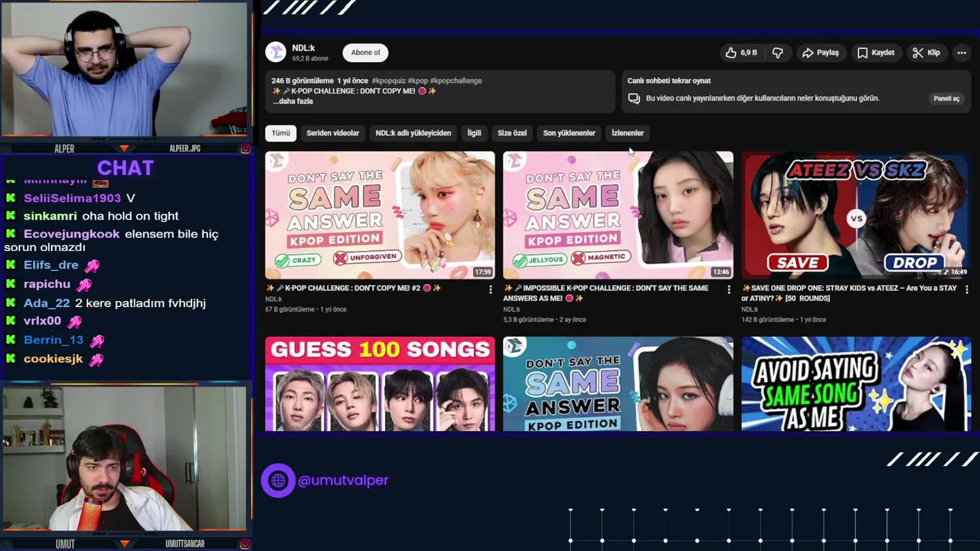The width and height of the screenshot is (980, 551).
Task: Select the İlgili filter chip
Action: pos(475,133)
